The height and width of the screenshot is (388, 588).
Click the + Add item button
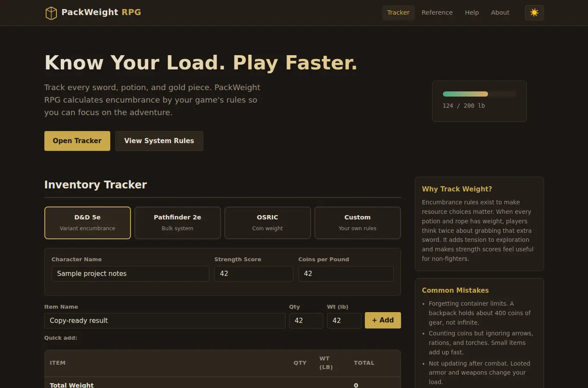tap(383, 320)
